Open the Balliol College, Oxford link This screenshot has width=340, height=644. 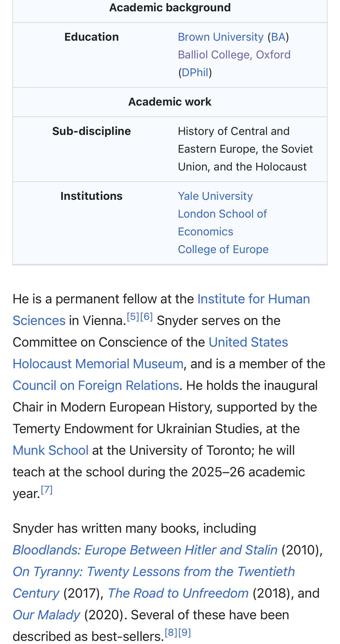(234, 55)
